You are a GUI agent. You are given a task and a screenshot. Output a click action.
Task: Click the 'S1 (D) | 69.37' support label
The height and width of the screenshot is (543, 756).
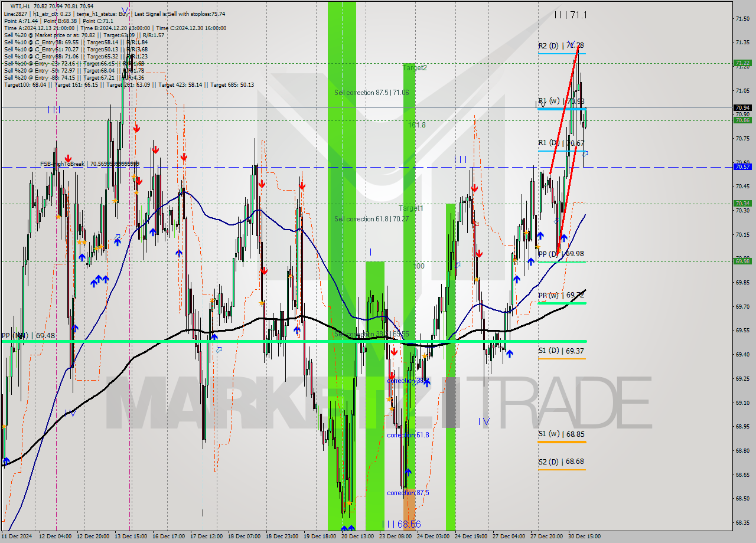pyautogui.click(x=561, y=351)
